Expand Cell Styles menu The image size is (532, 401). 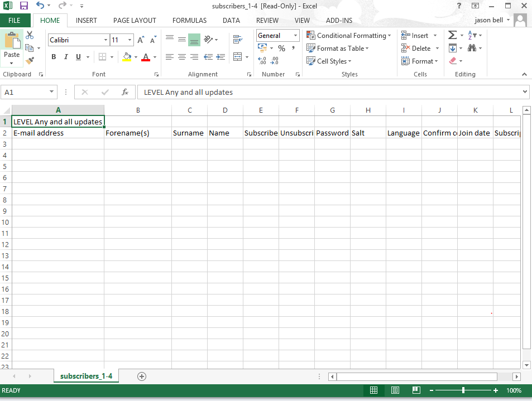329,61
